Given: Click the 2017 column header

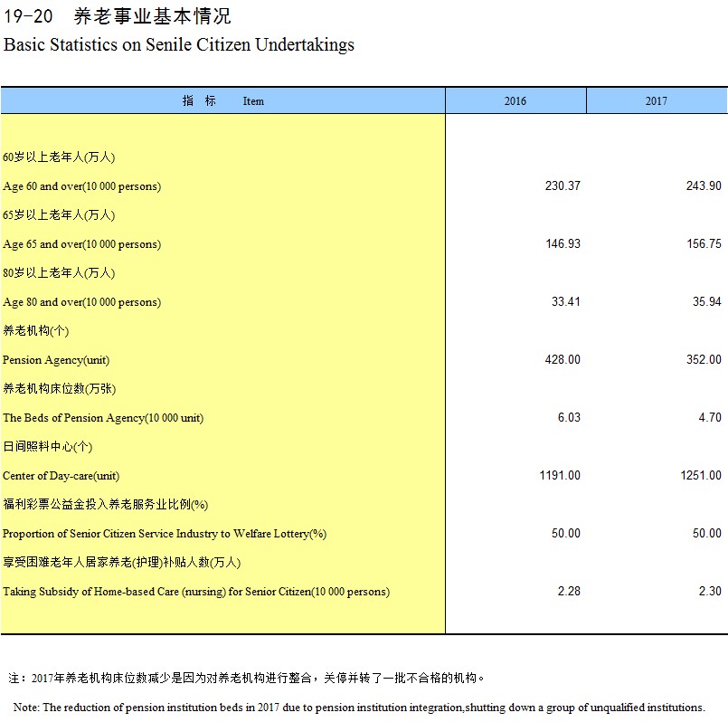Looking at the screenshot, I should 656,100.
